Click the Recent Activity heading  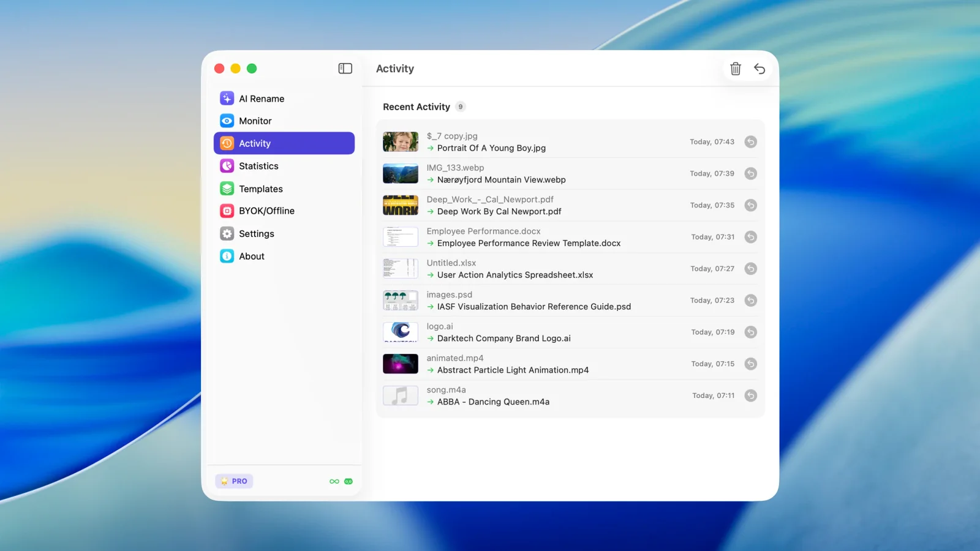point(417,107)
